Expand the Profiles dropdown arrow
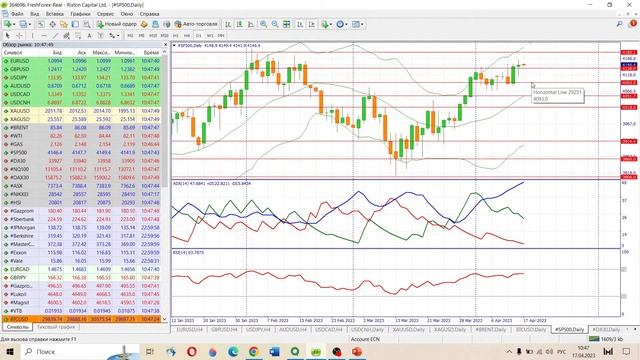Viewport: 640px width, 360px height. click(29, 24)
